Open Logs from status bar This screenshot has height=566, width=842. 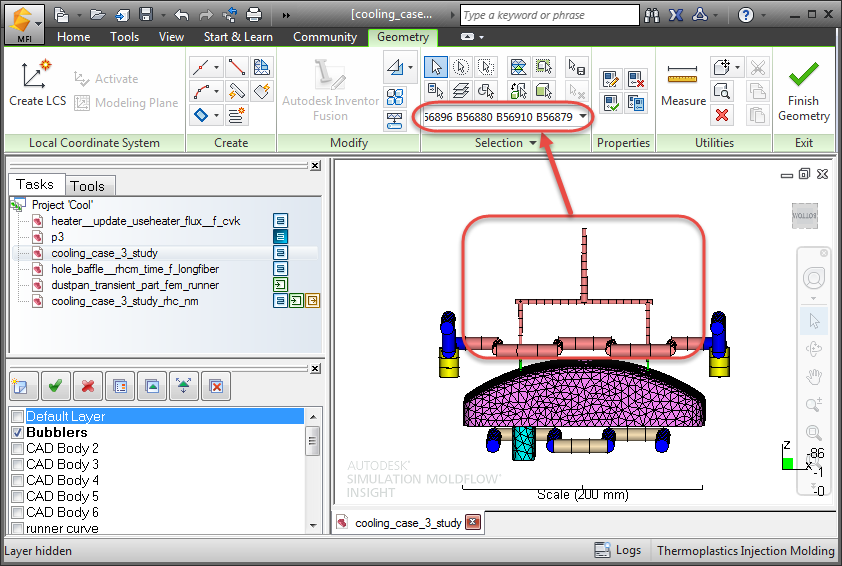point(618,550)
